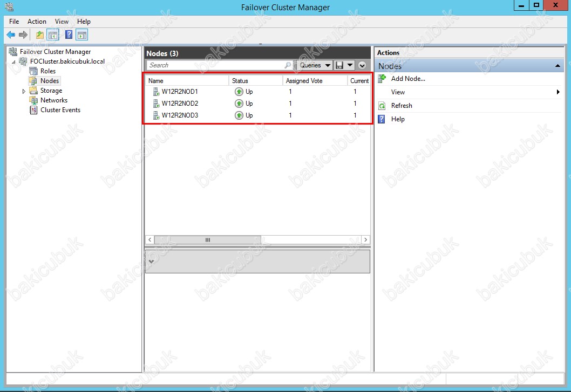Click the W12R2NOD2 server icon
This screenshot has width=571, height=392.
pyautogui.click(x=156, y=104)
